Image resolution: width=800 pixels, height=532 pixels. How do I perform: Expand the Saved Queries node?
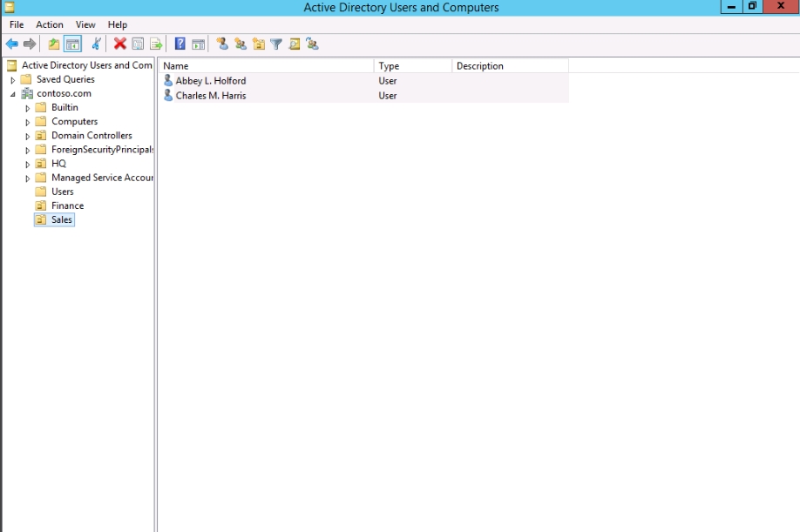13,80
